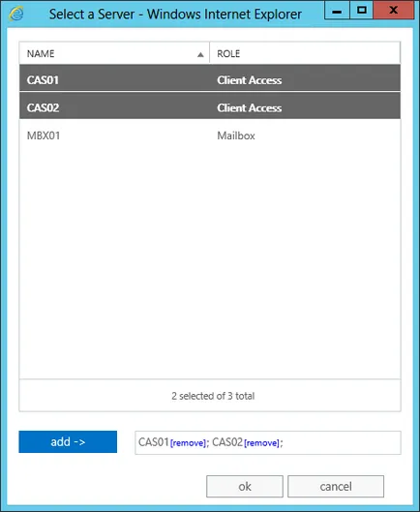This screenshot has width=420, height=512.
Task: Click the Internet Explorer logo icon
Action: [x=16, y=15]
